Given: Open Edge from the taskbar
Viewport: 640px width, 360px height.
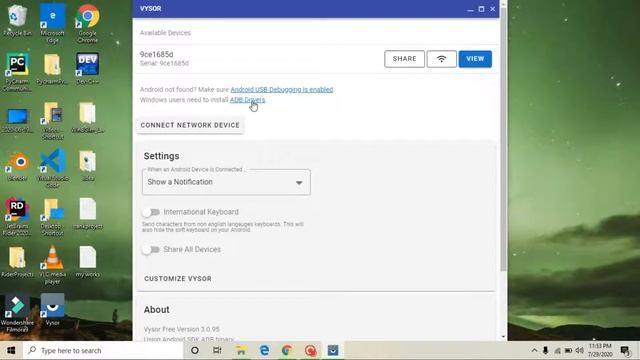Looking at the screenshot, I should click(264, 350).
